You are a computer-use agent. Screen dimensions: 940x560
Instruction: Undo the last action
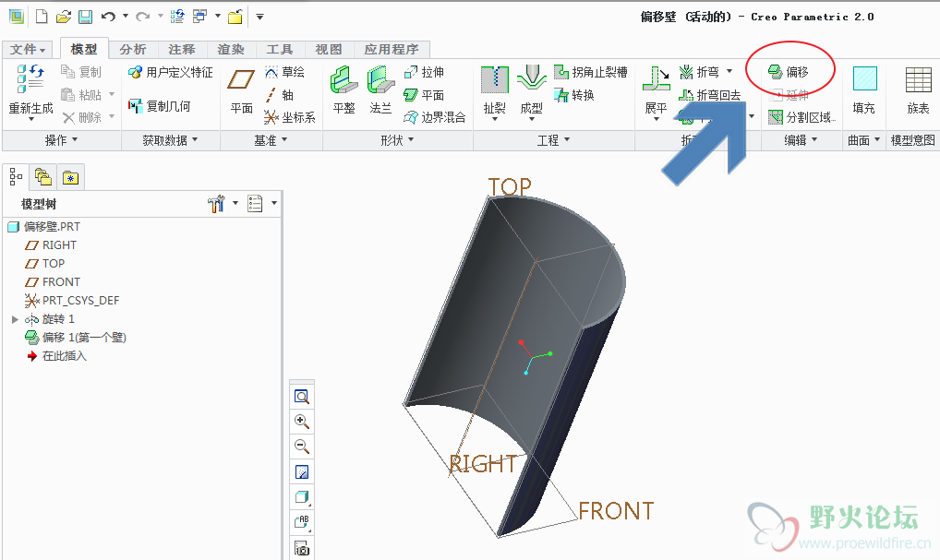coord(108,17)
